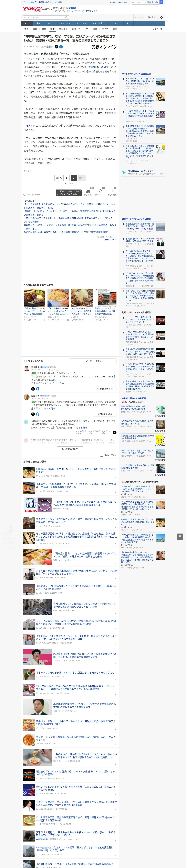Share 井手隊長's comment on X

(33, 389)
